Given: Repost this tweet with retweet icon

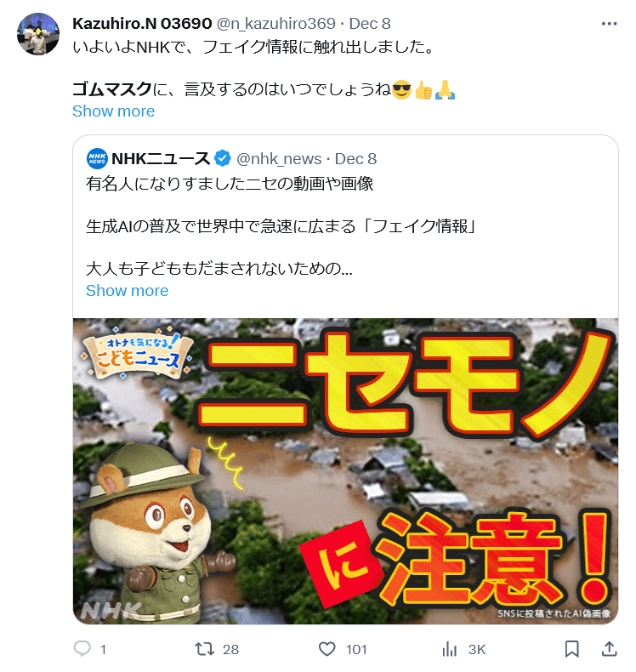Looking at the screenshot, I should (x=204, y=648).
